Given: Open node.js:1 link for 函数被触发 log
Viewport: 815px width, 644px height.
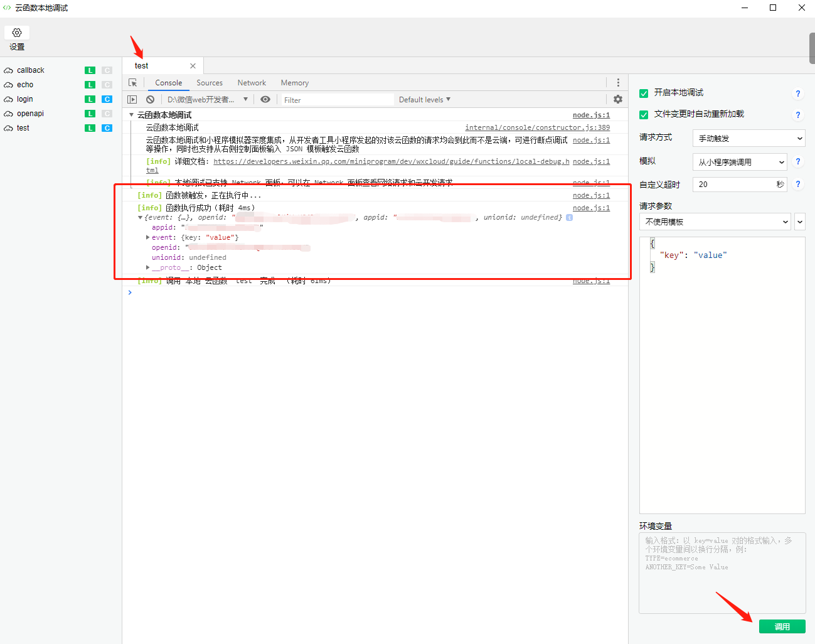Looking at the screenshot, I should [x=591, y=195].
